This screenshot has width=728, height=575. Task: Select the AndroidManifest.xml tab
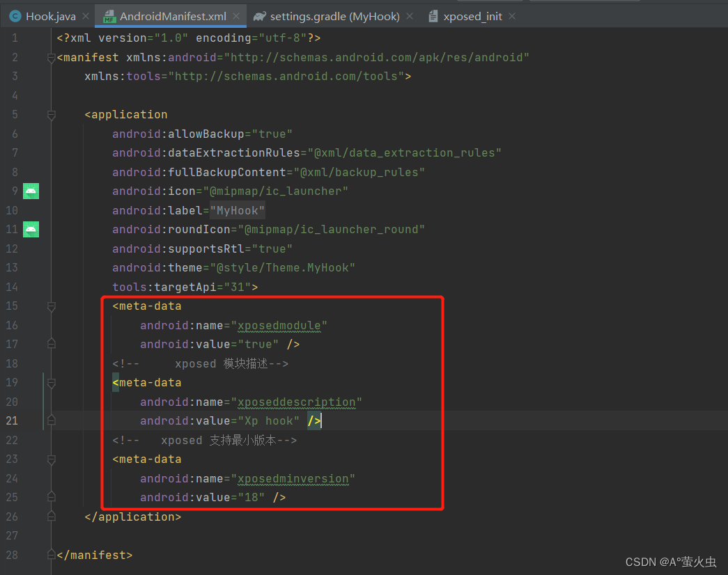coord(173,17)
